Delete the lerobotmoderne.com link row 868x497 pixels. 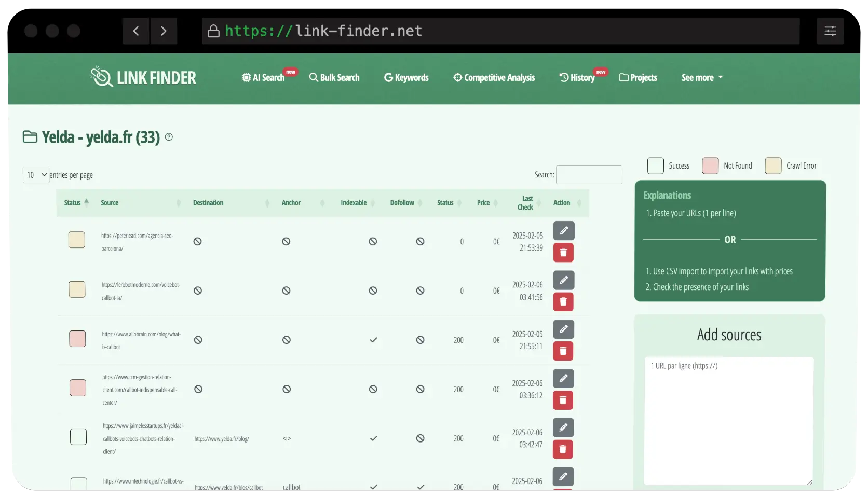[563, 301]
